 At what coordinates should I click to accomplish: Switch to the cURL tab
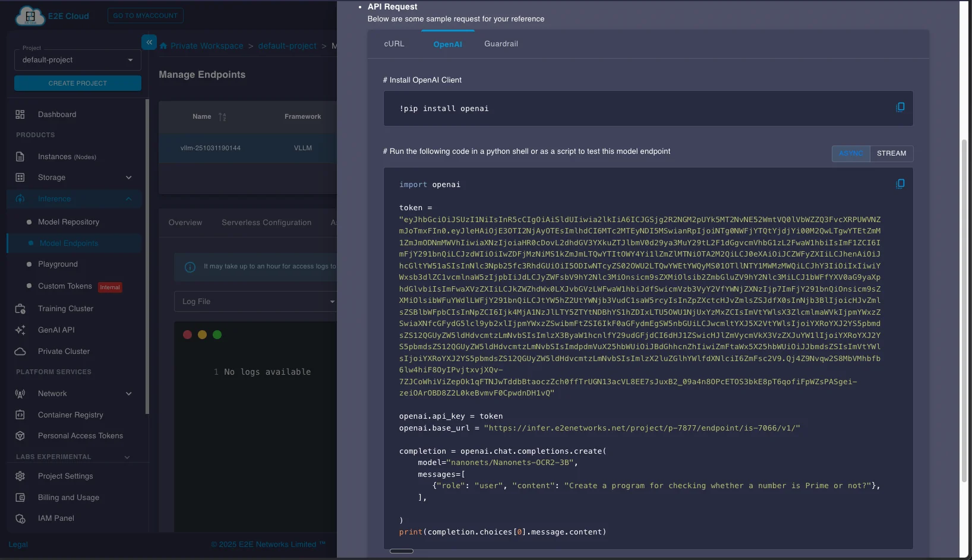click(394, 44)
